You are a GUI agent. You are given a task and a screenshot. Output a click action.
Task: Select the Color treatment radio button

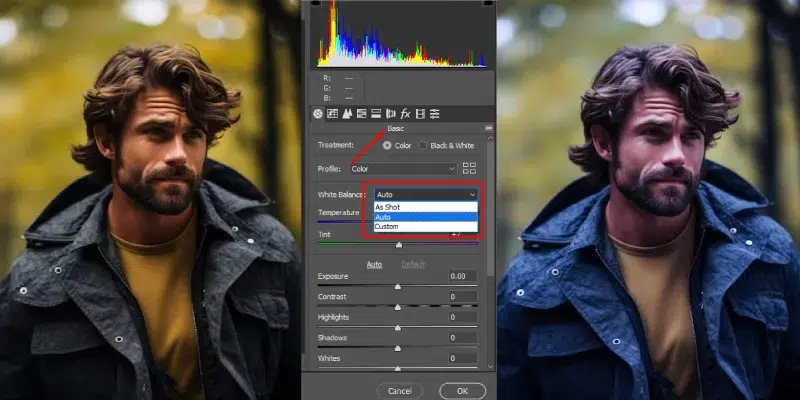click(x=387, y=145)
